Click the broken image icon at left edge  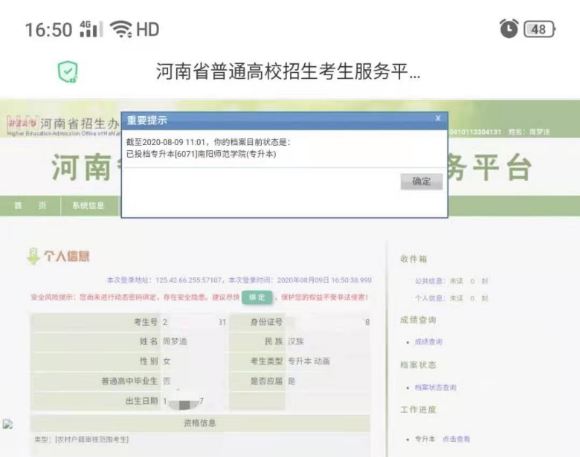(8, 424)
